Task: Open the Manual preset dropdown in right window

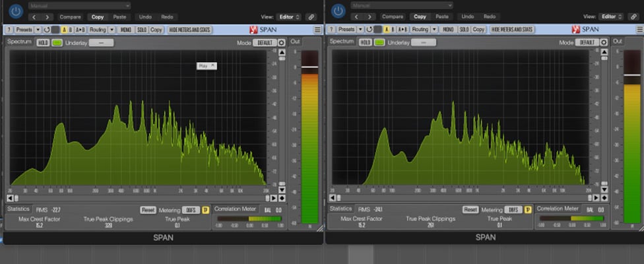Action: pos(402,6)
